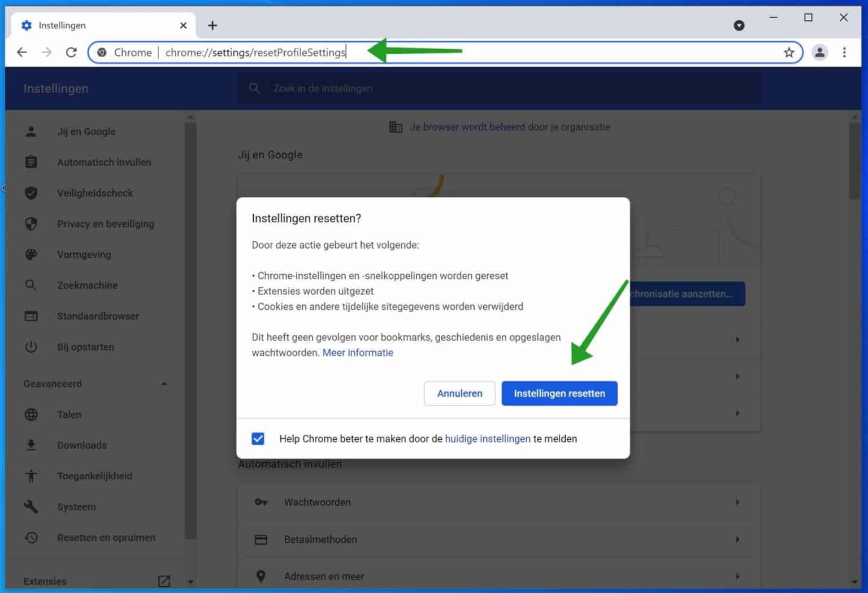
Task: Click the Privacy en beveiliging shield icon
Action: [31, 224]
